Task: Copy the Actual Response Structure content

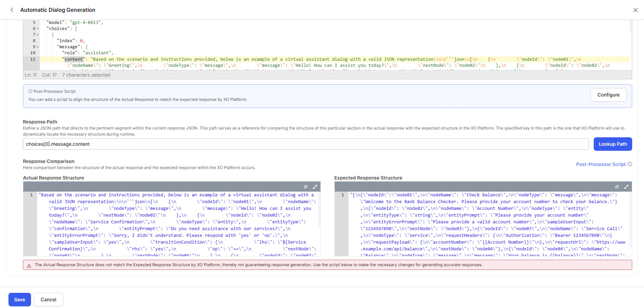Action: pyautogui.click(x=306, y=187)
